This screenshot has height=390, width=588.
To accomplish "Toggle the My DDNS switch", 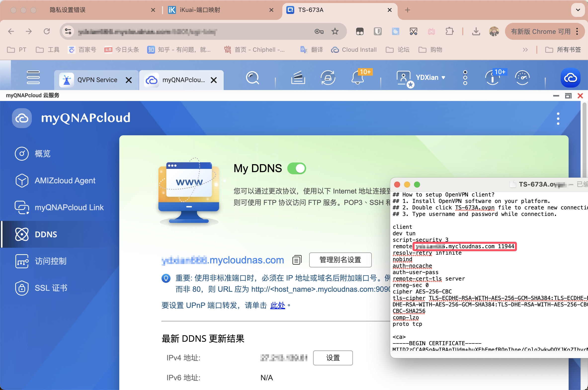I will pos(296,168).
